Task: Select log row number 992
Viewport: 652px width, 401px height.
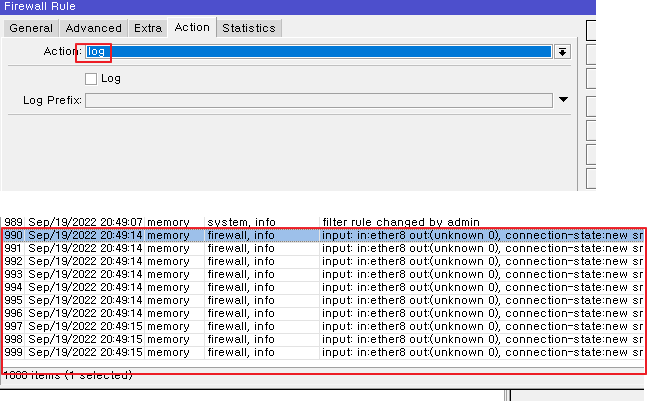Action: tap(323, 261)
